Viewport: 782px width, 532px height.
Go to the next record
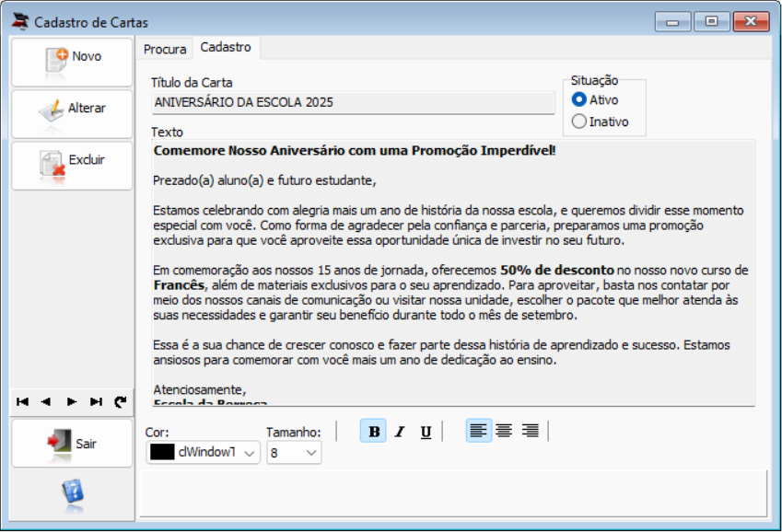[x=71, y=402]
